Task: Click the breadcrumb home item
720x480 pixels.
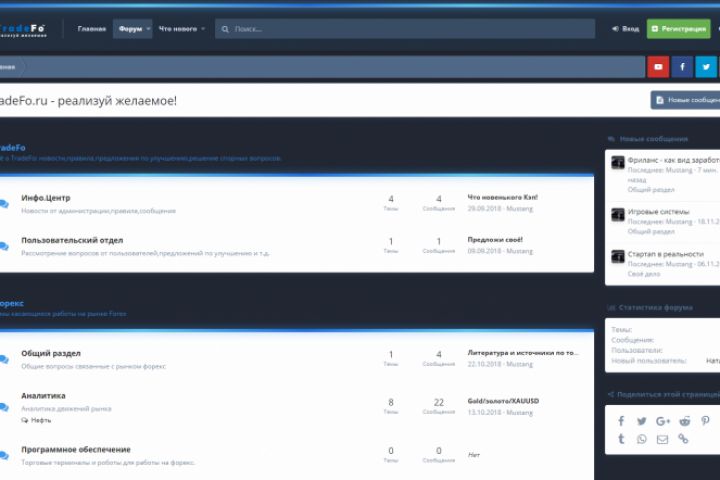Action: click(8, 67)
